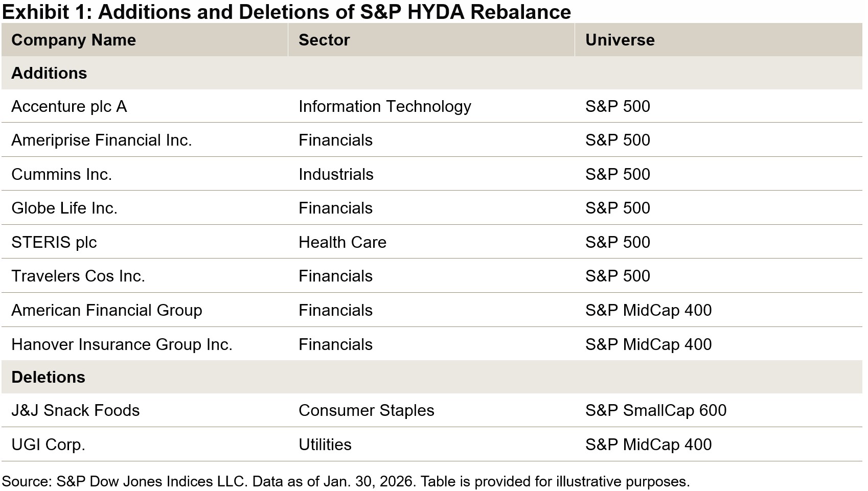Select Hanover Insurance Group Inc. cell
This screenshot has width=868, height=491.
coord(122,344)
